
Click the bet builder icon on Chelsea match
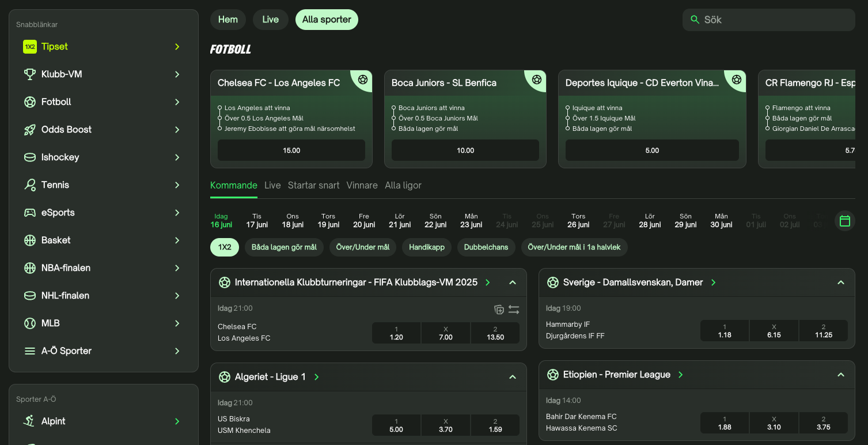499,310
